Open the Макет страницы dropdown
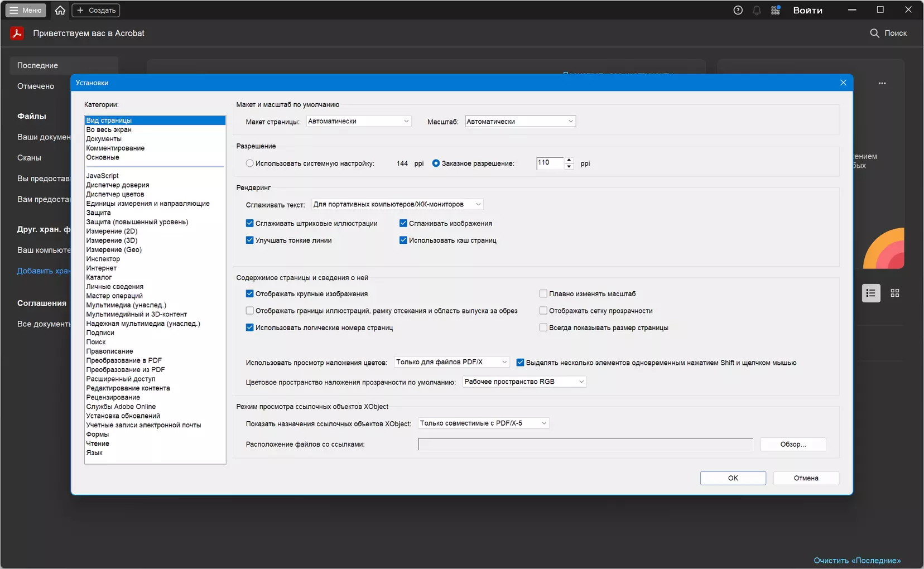The width and height of the screenshot is (924, 569). pyautogui.click(x=359, y=121)
